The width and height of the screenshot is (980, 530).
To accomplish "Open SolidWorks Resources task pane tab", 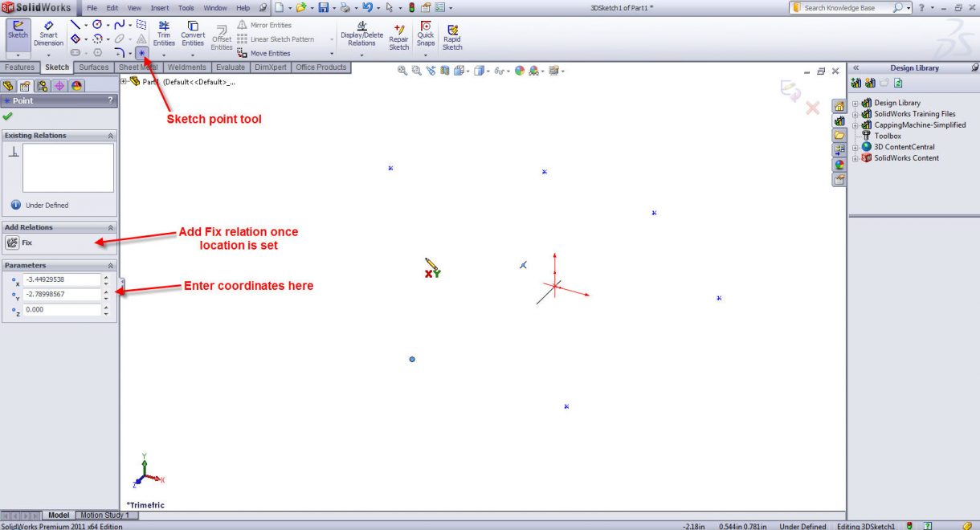I will coord(839,106).
